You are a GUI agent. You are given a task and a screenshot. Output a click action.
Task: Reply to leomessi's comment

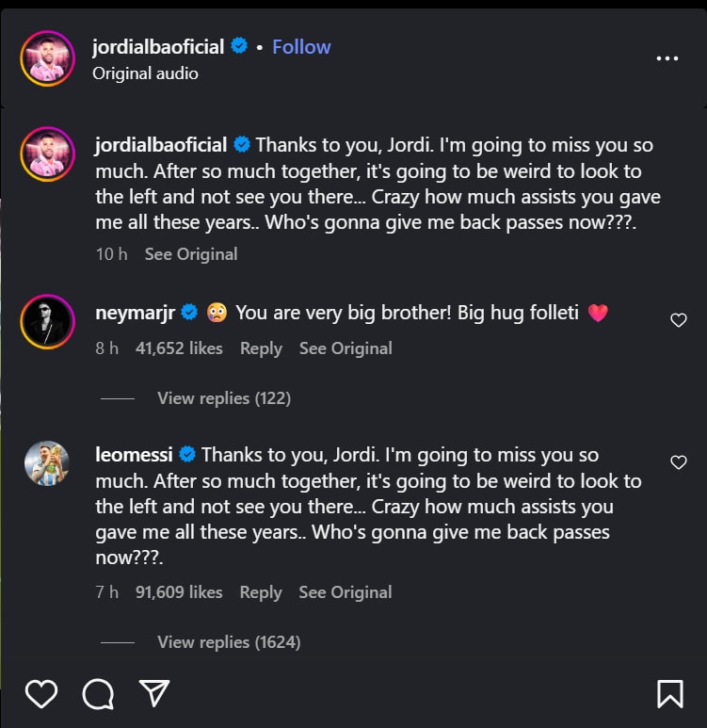pos(261,592)
